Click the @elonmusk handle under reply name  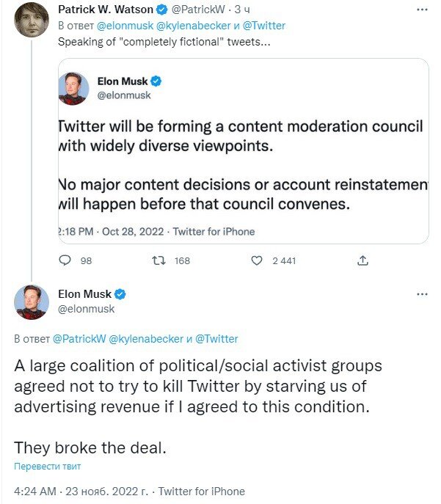(87, 309)
